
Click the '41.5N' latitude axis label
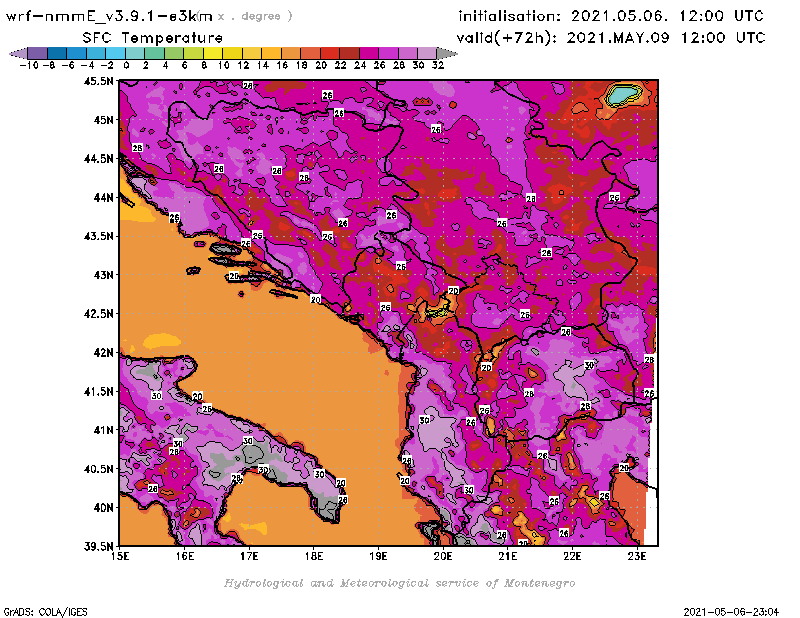[x=98, y=391]
